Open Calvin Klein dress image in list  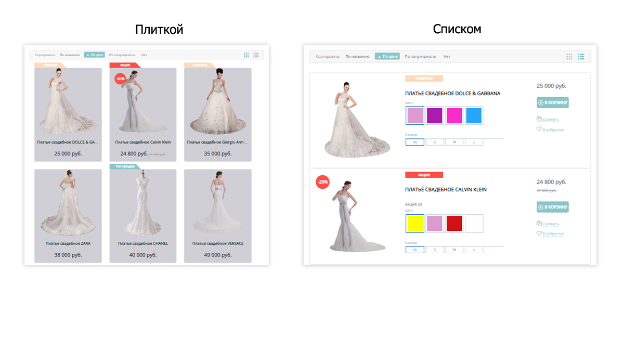pyautogui.click(x=358, y=216)
